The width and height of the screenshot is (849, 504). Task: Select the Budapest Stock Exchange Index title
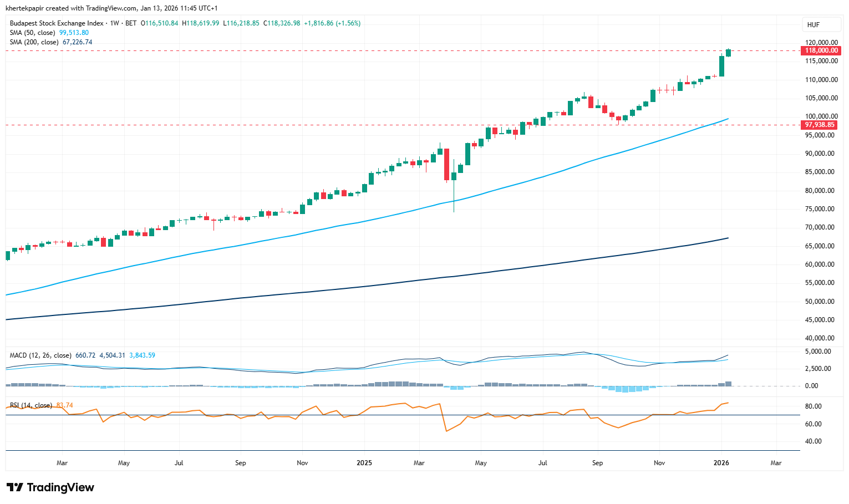[x=57, y=23]
